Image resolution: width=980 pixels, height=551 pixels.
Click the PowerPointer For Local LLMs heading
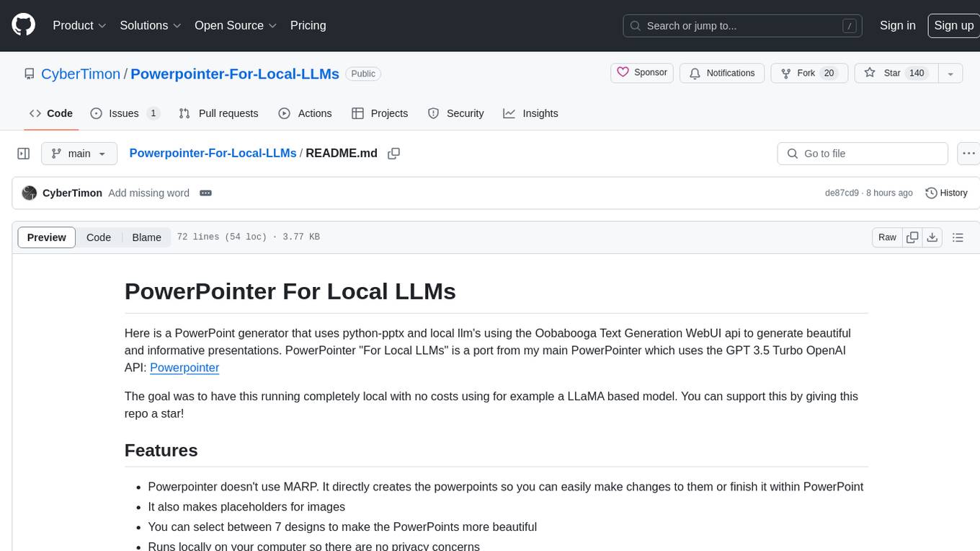click(290, 291)
